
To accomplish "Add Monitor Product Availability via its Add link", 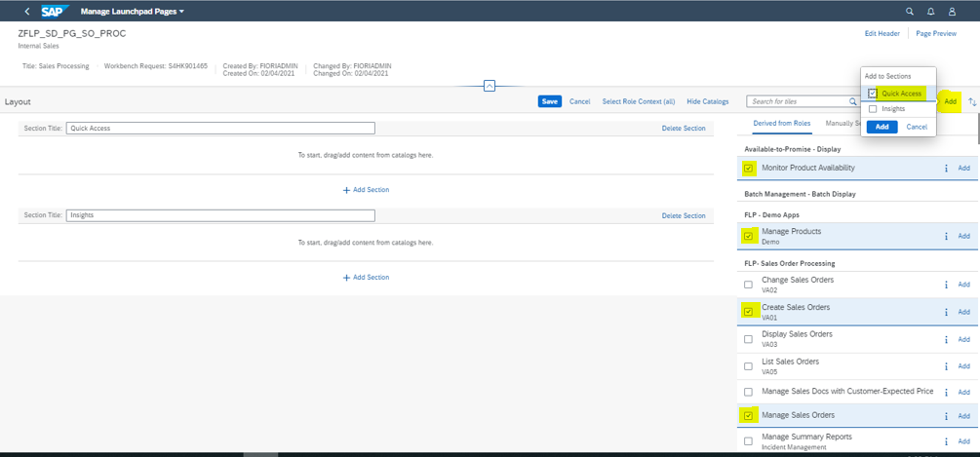I will pos(964,168).
